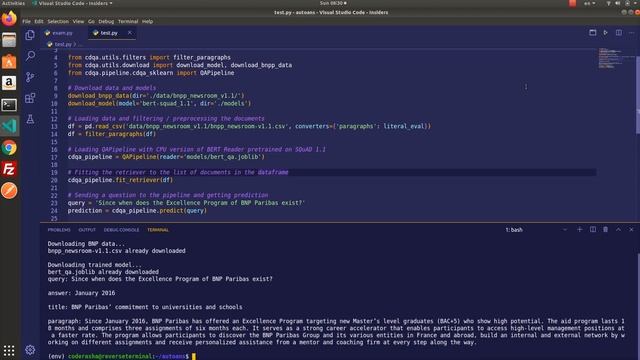640x360 pixels.
Task: Click the '# Download data and models' comment
Action: 112,88
